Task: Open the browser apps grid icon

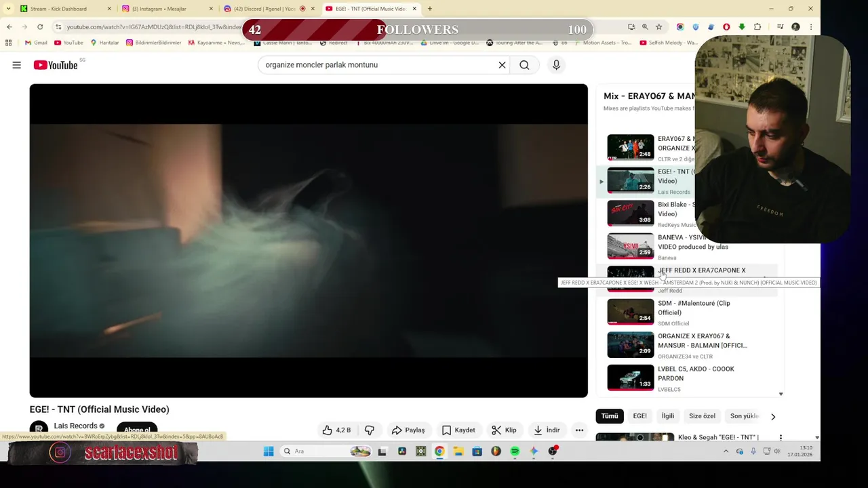Action: (8, 43)
